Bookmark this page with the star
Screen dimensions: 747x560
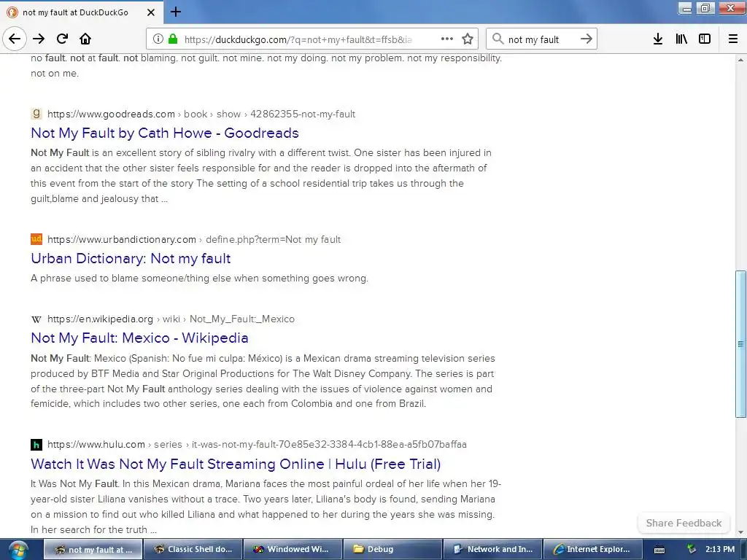tap(468, 39)
